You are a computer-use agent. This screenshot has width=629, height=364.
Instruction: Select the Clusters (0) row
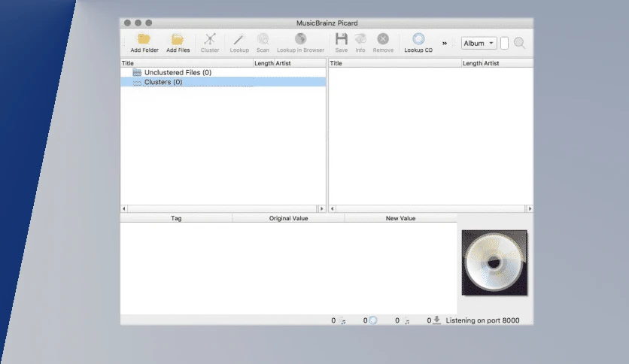coord(223,82)
